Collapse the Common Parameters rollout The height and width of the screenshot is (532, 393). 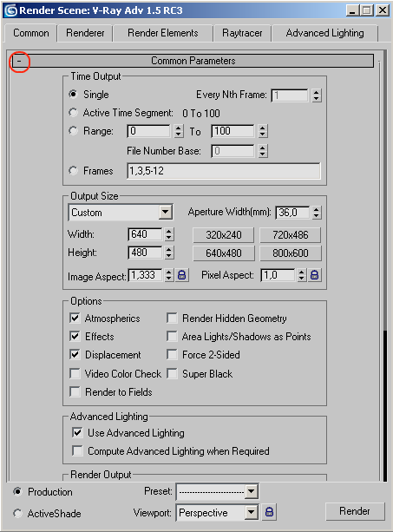19,61
